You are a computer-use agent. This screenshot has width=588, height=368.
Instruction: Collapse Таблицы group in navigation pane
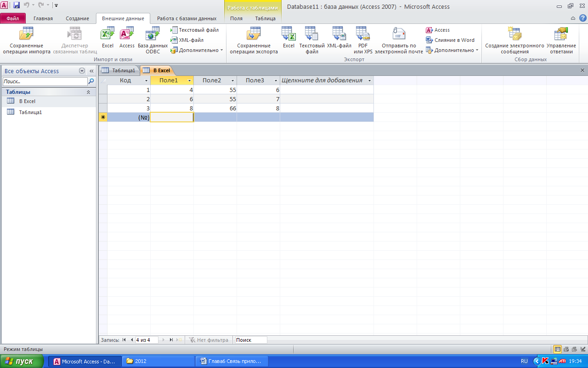click(x=89, y=92)
